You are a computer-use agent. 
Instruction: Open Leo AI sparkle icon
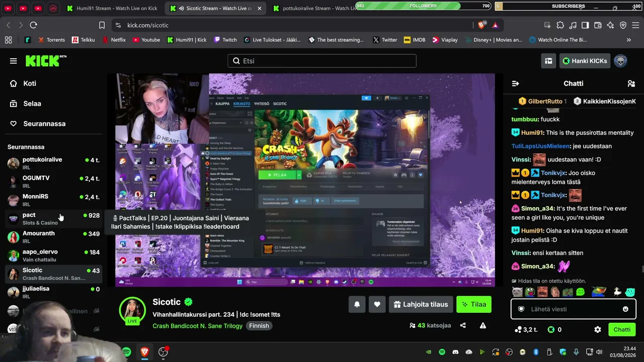click(610, 25)
